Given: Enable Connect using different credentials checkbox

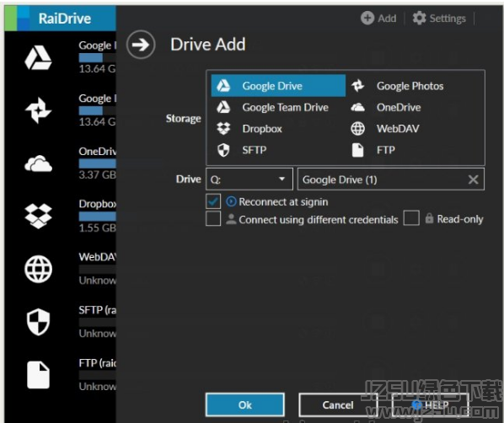Looking at the screenshot, I should click(x=213, y=218).
